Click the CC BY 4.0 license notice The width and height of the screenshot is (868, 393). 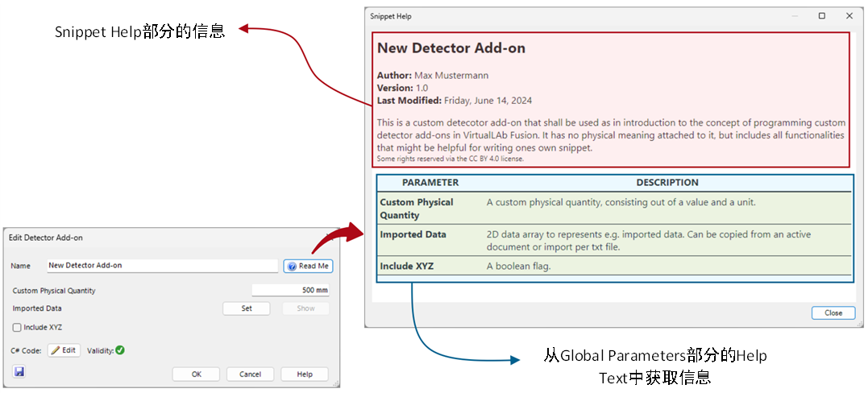coord(451,159)
